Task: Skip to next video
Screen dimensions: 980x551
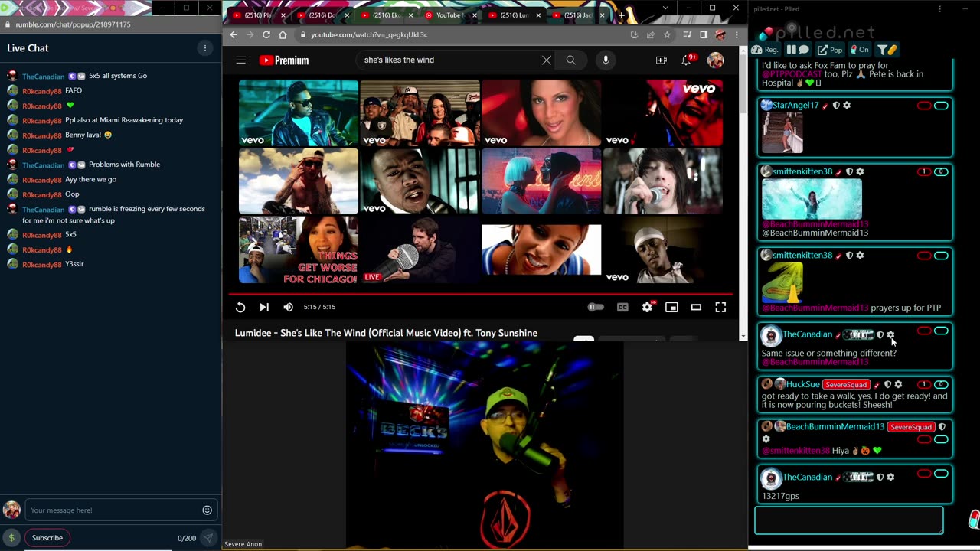Action: click(263, 307)
